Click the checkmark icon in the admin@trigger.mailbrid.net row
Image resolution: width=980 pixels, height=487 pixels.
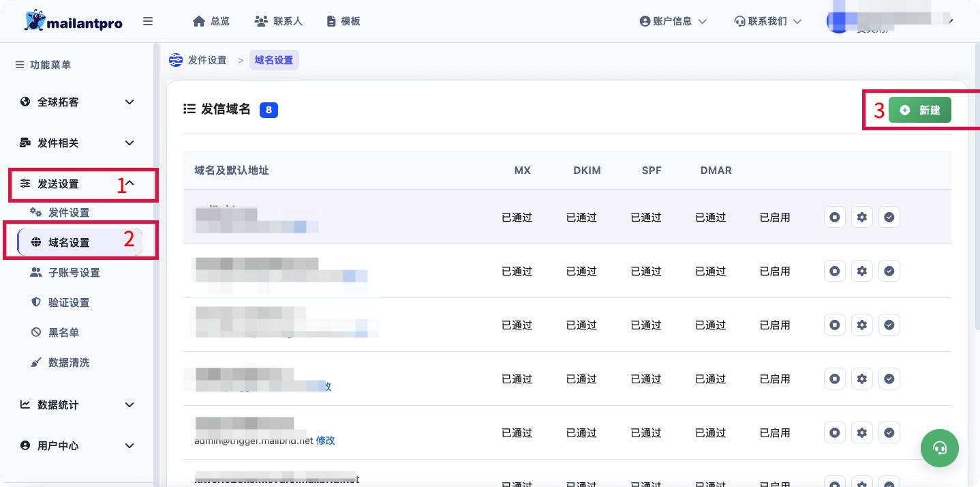[x=889, y=432]
